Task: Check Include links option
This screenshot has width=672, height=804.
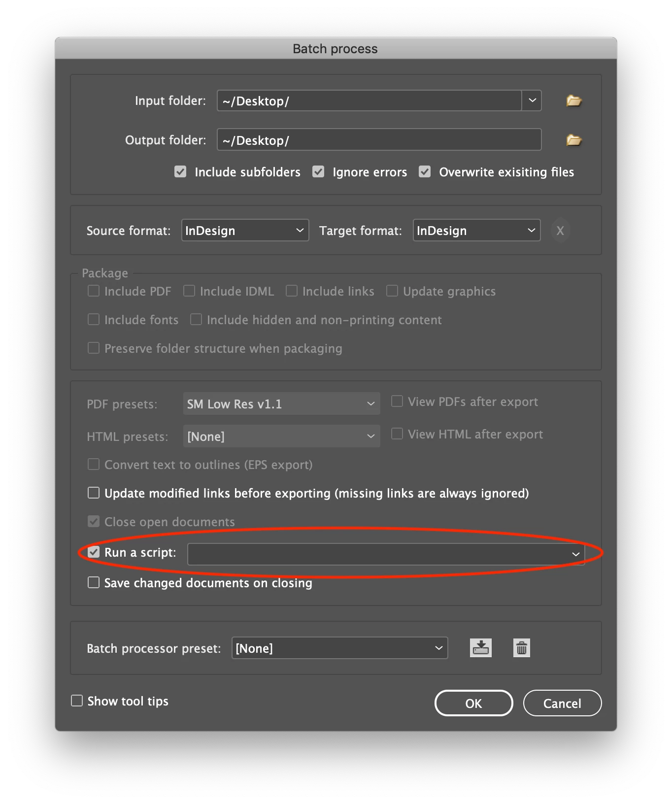Action: click(x=292, y=291)
